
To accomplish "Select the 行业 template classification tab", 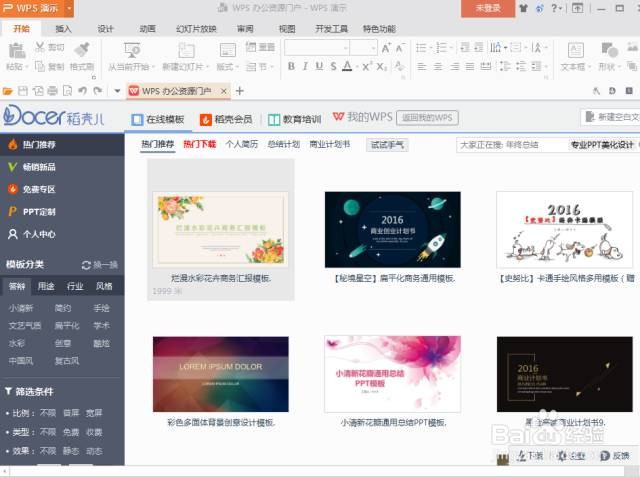I will coord(75,286).
